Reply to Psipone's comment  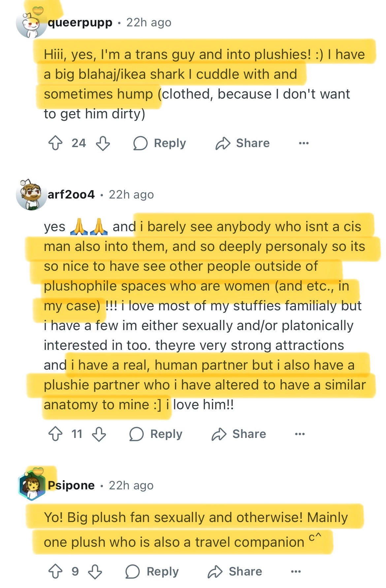click(152, 572)
